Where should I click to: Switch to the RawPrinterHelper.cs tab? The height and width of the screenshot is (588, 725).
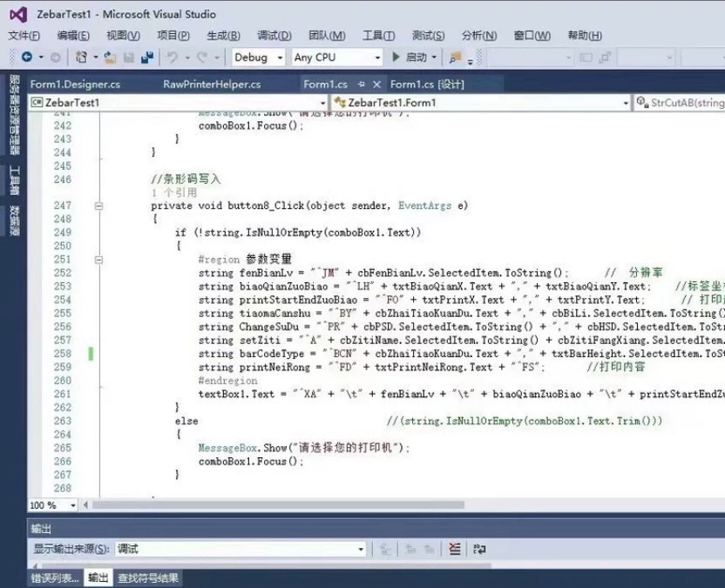[x=212, y=84]
